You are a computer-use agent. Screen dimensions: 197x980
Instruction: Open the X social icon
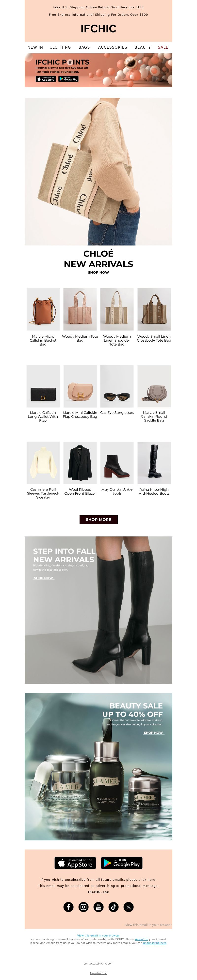[128, 907]
